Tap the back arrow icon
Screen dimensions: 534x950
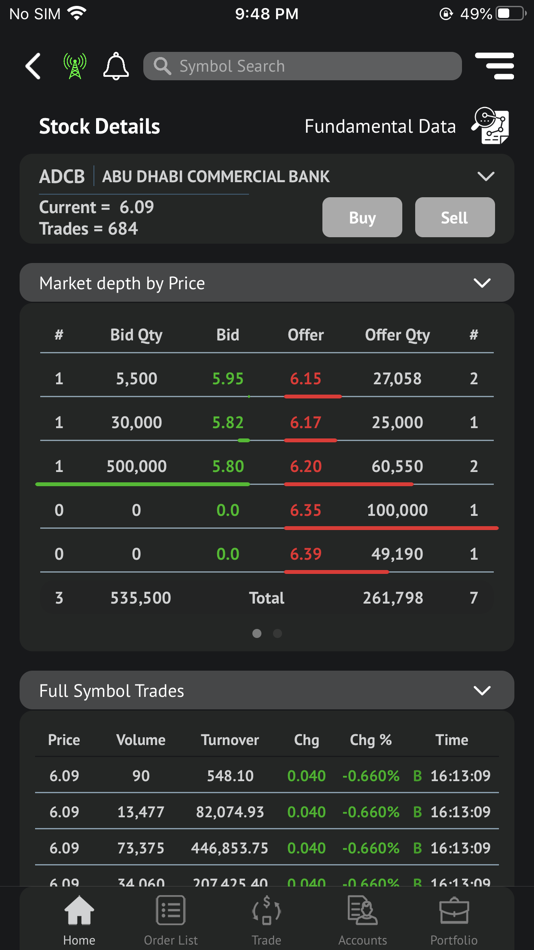point(33,66)
